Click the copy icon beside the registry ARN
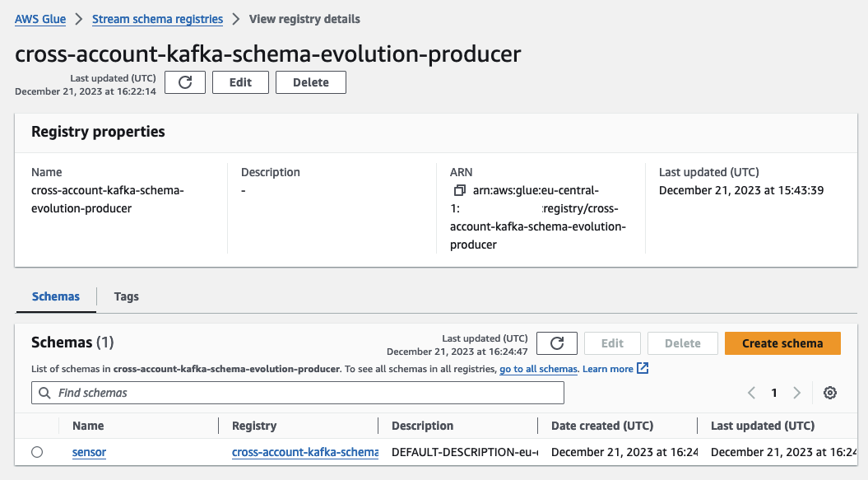 pyautogui.click(x=458, y=189)
